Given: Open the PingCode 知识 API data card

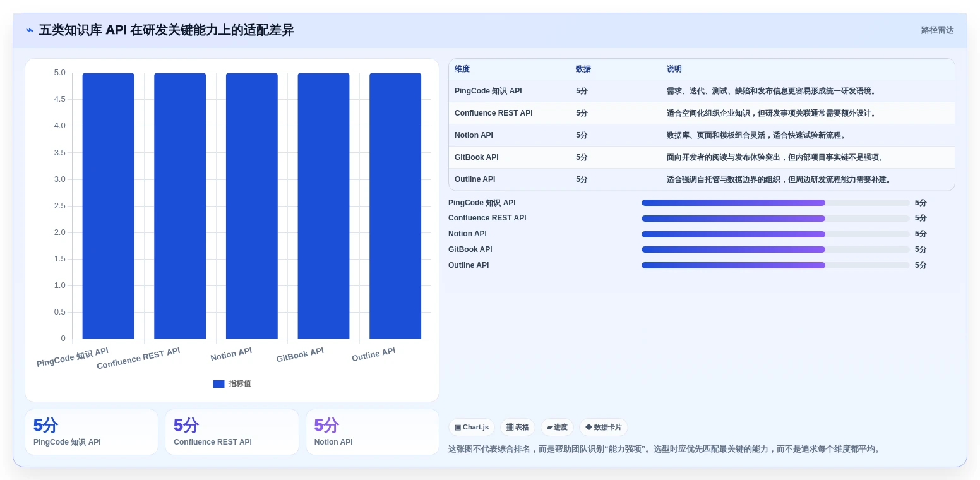Looking at the screenshot, I should [92, 432].
